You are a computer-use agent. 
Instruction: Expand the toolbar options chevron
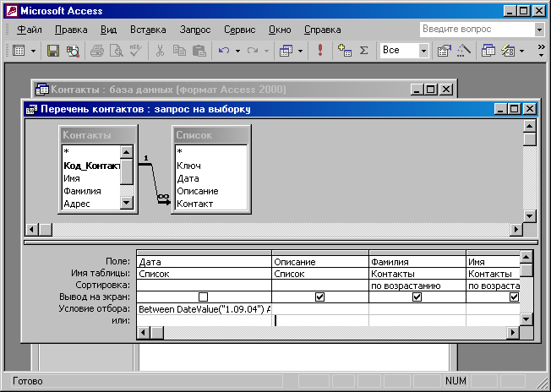542,51
